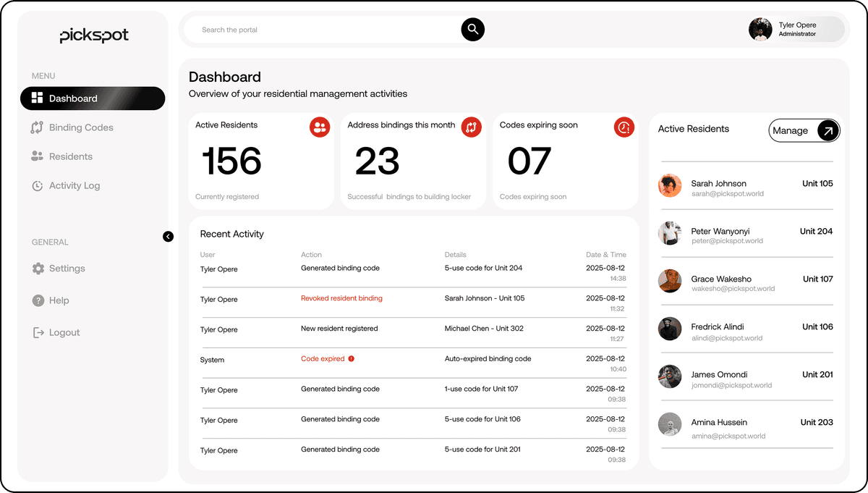Image resolution: width=868 pixels, height=493 pixels.
Task: Click red alert icon beside Code expired
Action: (352, 358)
